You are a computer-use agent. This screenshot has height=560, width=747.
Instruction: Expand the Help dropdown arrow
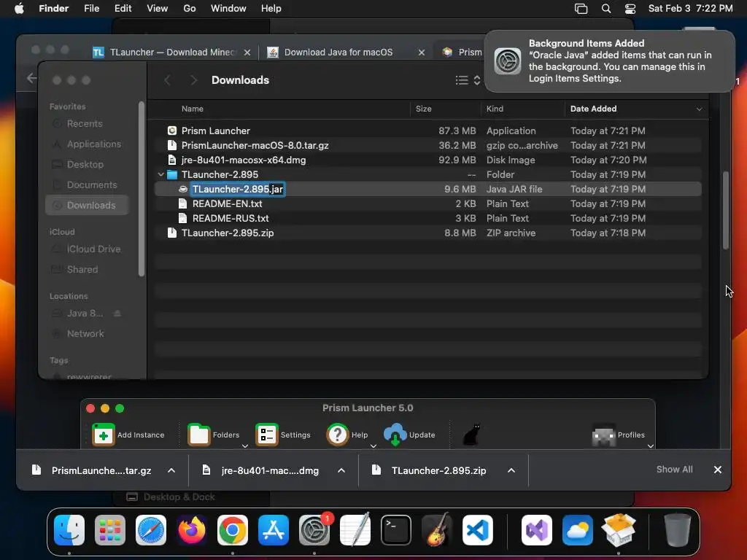pos(373,446)
